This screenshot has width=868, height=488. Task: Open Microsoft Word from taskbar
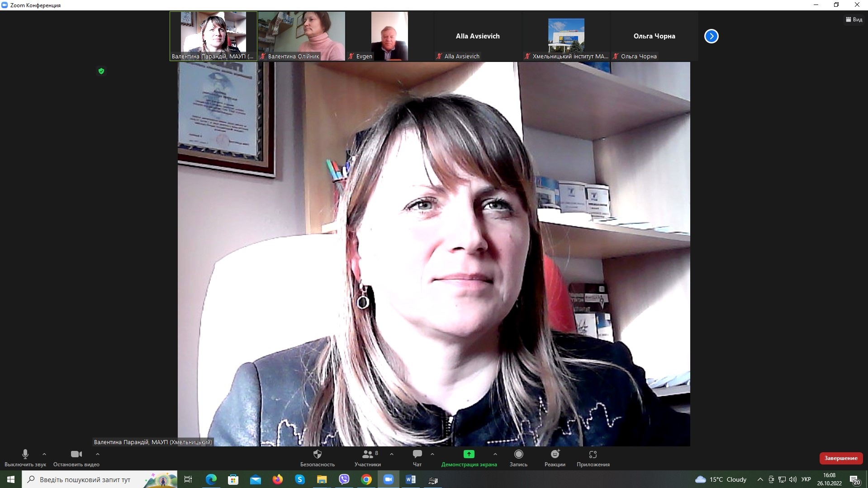[x=411, y=479]
